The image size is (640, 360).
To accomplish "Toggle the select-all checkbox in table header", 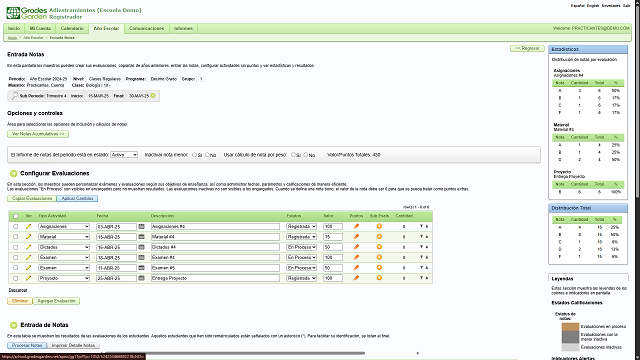I will pos(16,216).
